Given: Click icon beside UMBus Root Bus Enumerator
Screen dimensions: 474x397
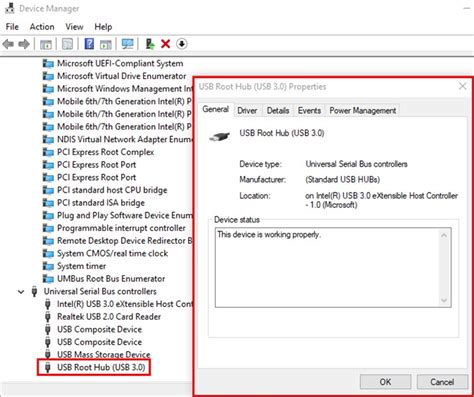Looking at the screenshot, I should pyautogui.click(x=48, y=279).
